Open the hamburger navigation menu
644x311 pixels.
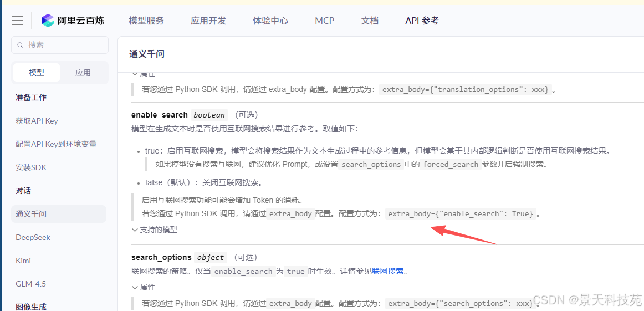coord(18,20)
